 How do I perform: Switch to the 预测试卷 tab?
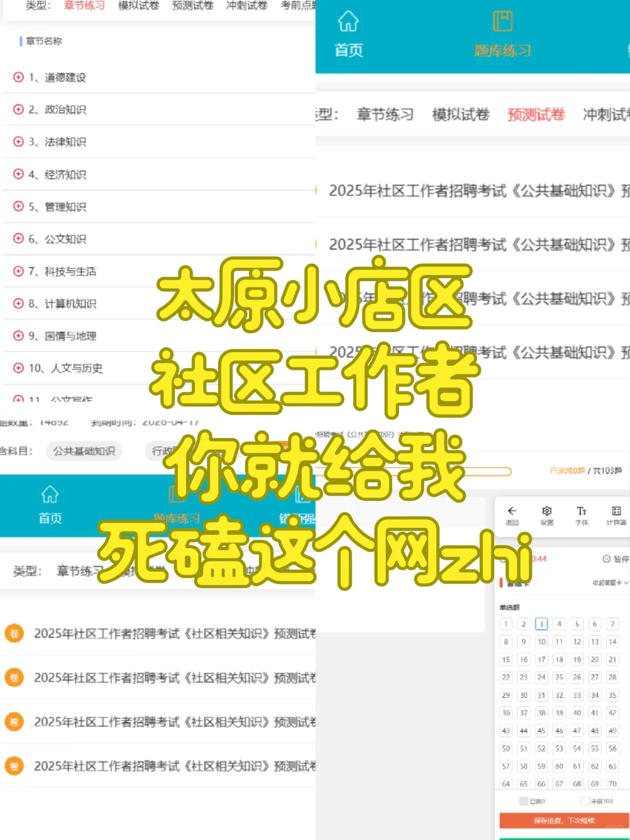(535, 115)
